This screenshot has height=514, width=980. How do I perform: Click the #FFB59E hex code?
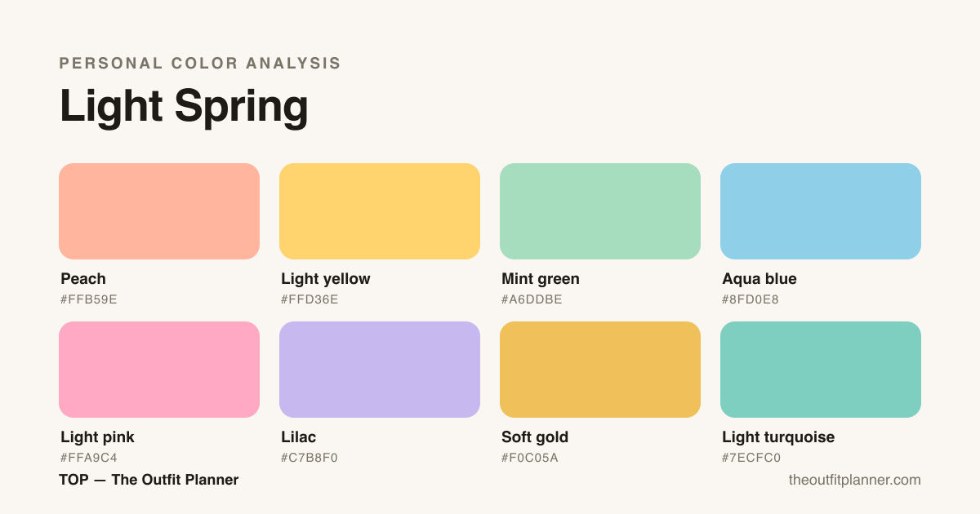(89, 299)
